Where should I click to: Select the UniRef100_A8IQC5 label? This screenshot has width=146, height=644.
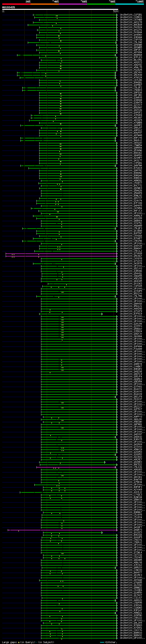point(131,120)
